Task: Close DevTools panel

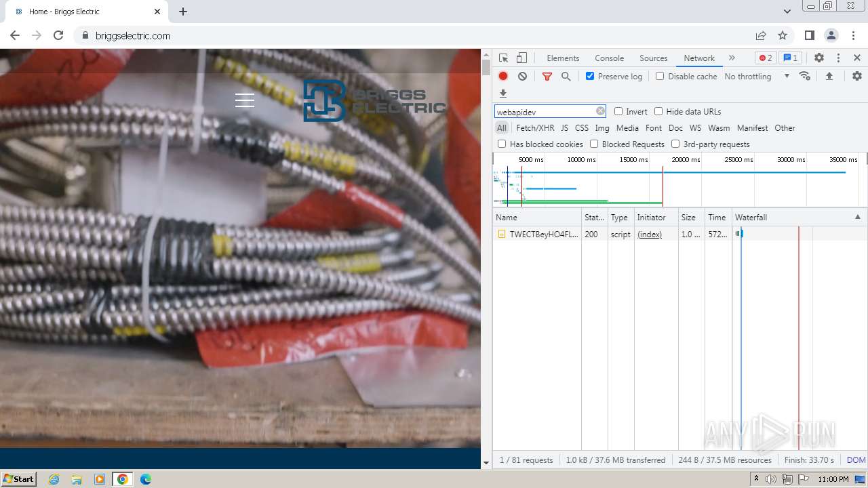Action: (x=857, y=58)
